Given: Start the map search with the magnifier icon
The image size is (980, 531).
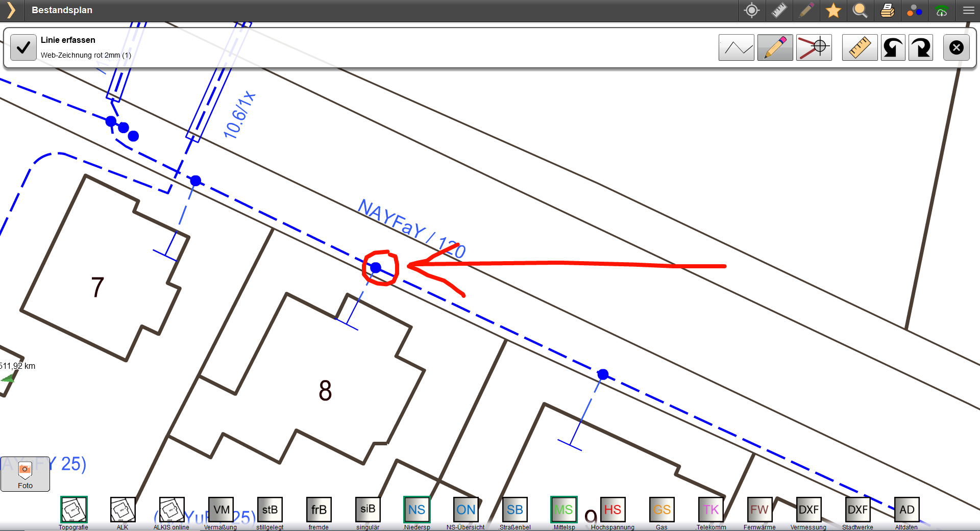Looking at the screenshot, I should 861,10.
